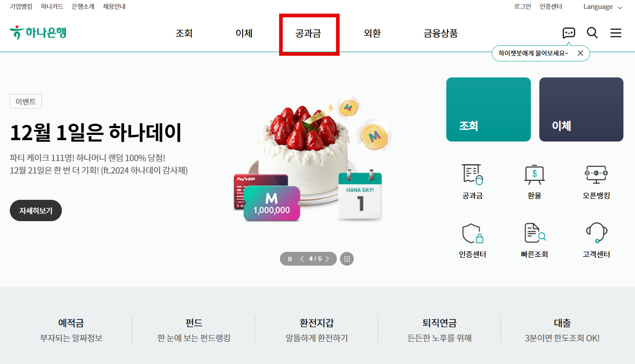Click the 자세히보기 button
The height and width of the screenshot is (364, 635).
point(36,210)
